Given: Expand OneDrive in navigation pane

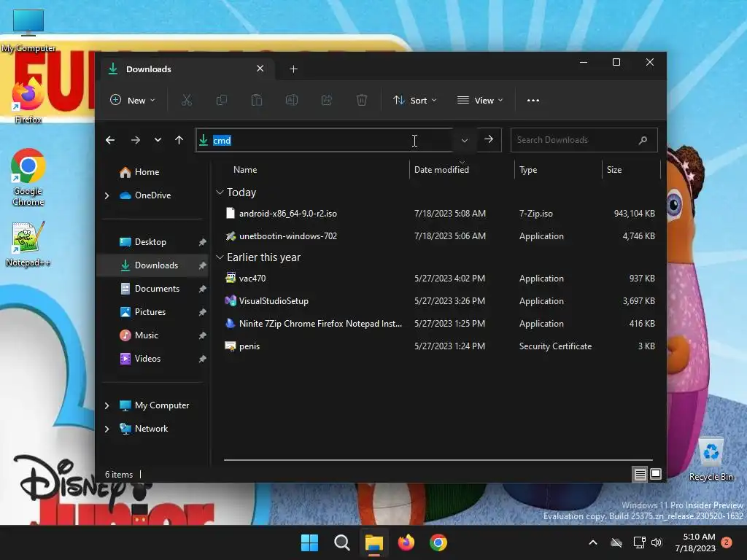Looking at the screenshot, I should point(107,195).
